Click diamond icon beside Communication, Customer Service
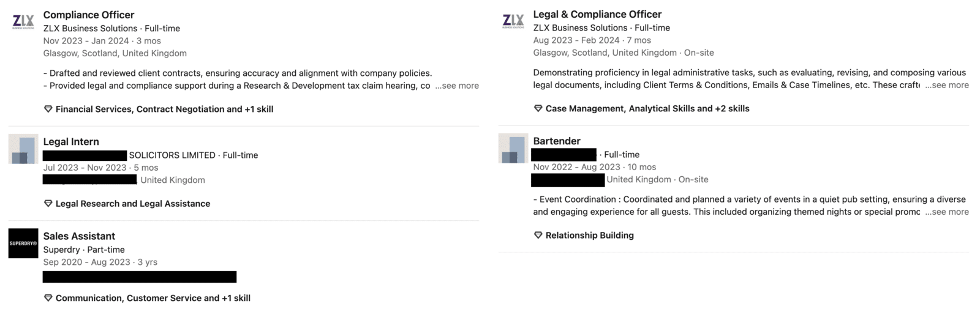 click(x=48, y=298)
